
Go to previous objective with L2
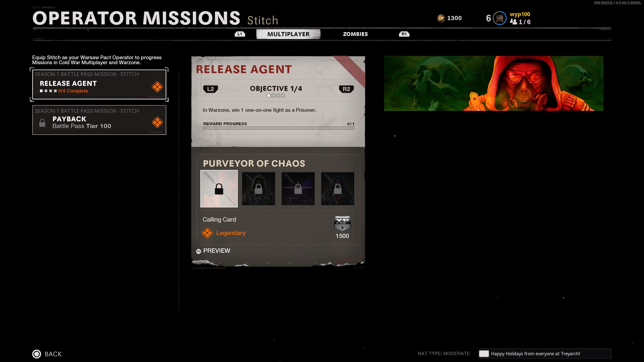pos(210,89)
